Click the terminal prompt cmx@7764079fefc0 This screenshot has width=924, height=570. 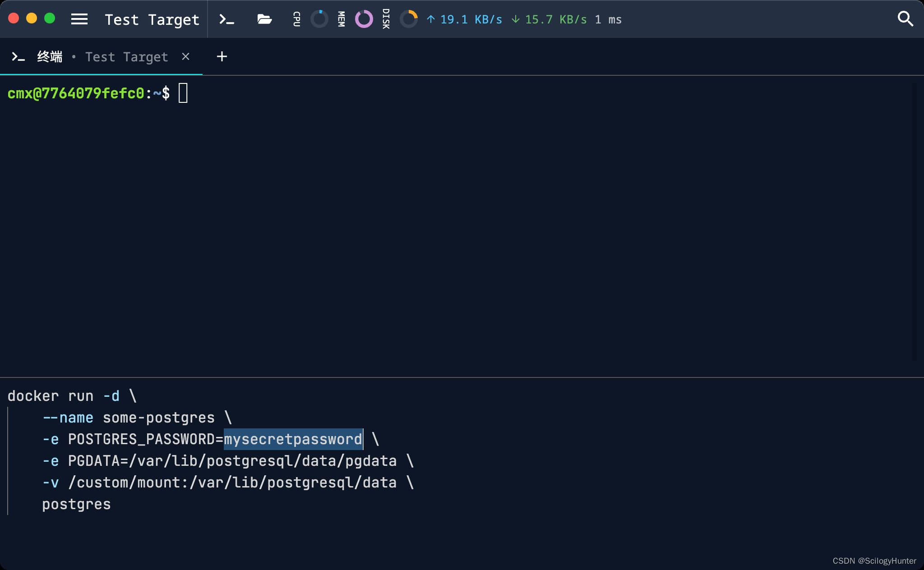coord(76,93)
